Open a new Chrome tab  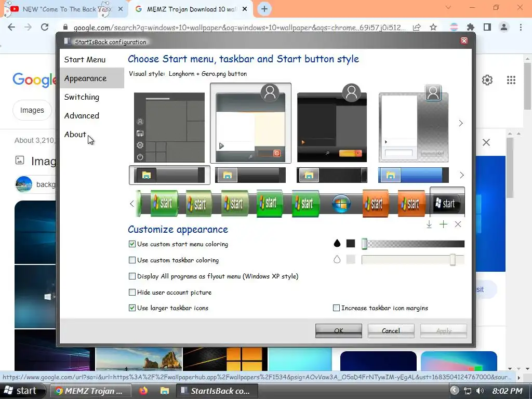[264, 9]
